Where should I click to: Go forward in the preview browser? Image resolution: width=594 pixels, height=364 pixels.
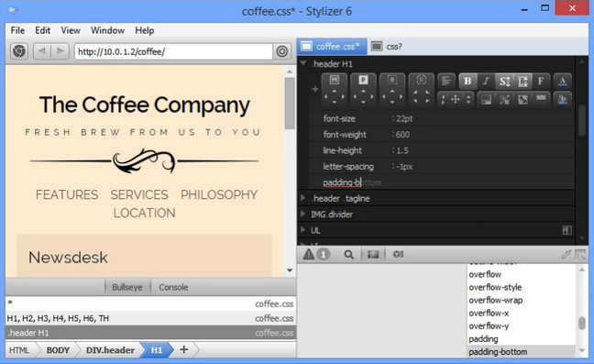tap(60, 51)
